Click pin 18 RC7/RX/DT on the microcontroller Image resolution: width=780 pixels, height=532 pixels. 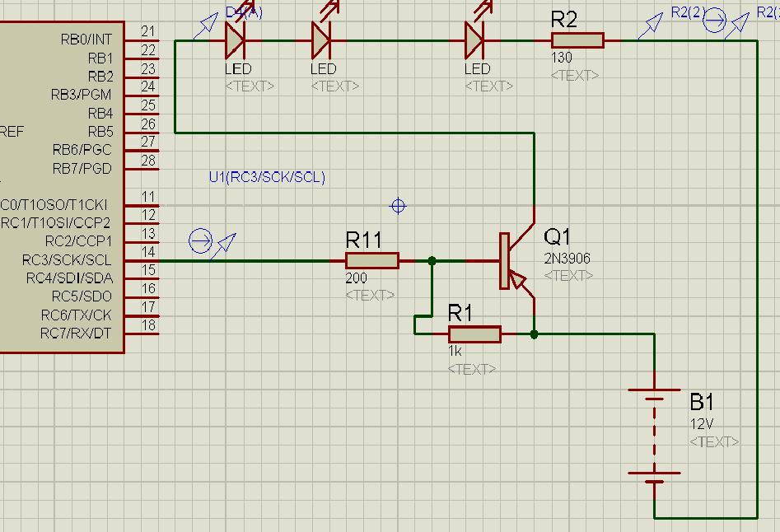[x=77, y=333]
